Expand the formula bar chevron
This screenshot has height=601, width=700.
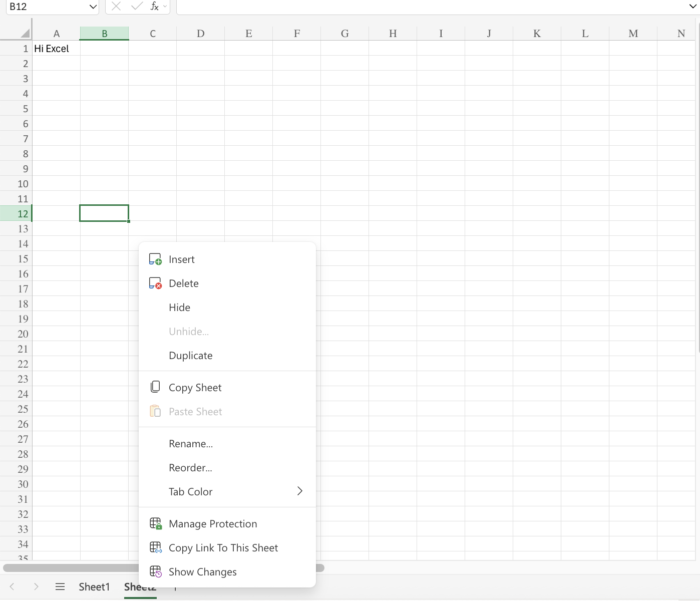692,7
